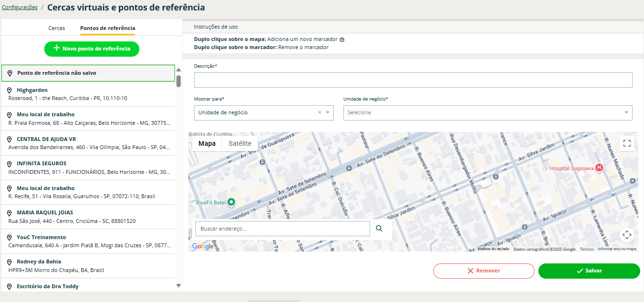644x302 pixels.
Task: Click help icon beside add marker instruction
Action: [x=342, y=40]
